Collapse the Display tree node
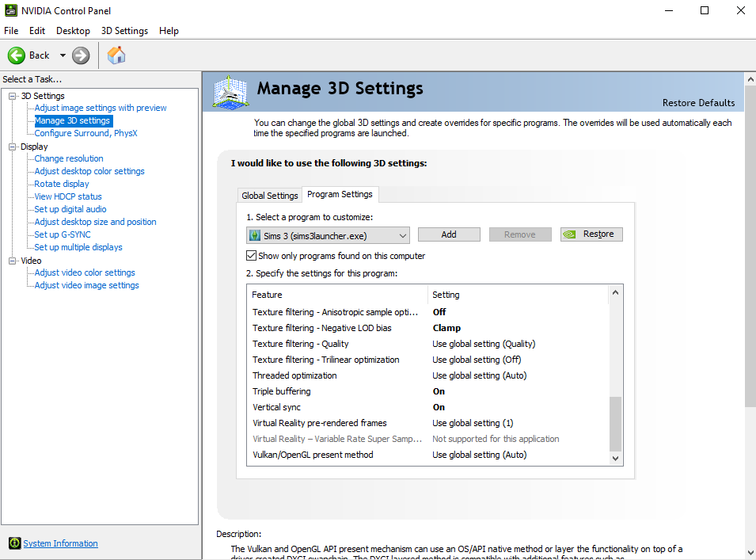This screenshot has height=560, width=756. pyautogui.click(x=13, y=147)
